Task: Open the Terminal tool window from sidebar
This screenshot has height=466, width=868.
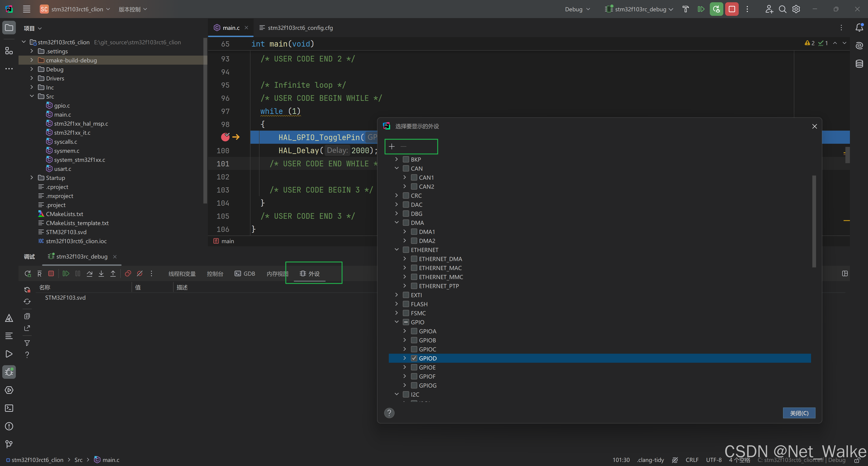Action: coord(9,408)
